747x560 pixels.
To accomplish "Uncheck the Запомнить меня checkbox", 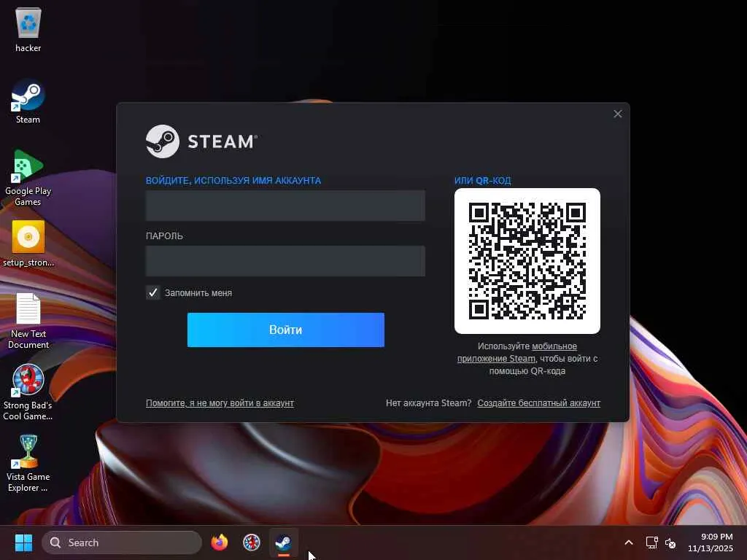I will click(153, 293).
